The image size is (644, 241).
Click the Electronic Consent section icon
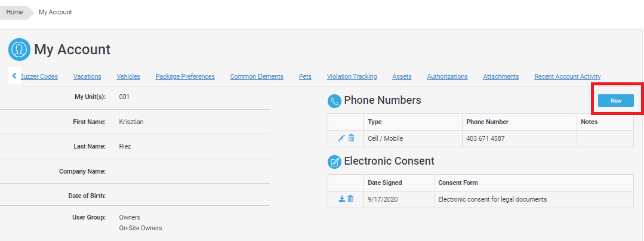334,162
